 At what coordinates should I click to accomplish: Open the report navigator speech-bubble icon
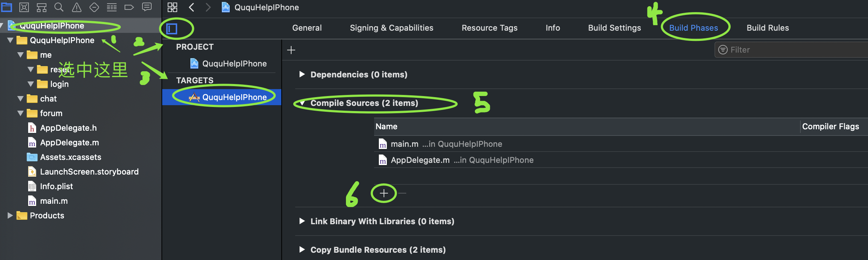(x=146, y=7)
